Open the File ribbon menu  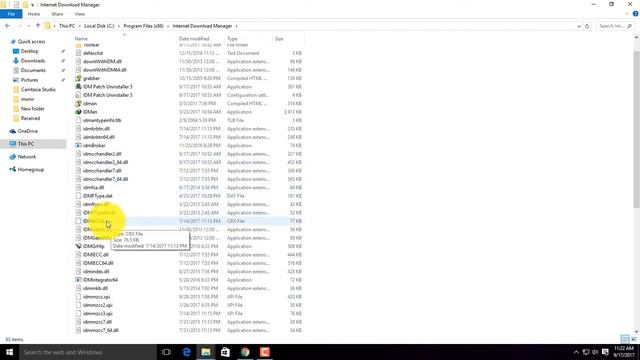pos(11,14)
